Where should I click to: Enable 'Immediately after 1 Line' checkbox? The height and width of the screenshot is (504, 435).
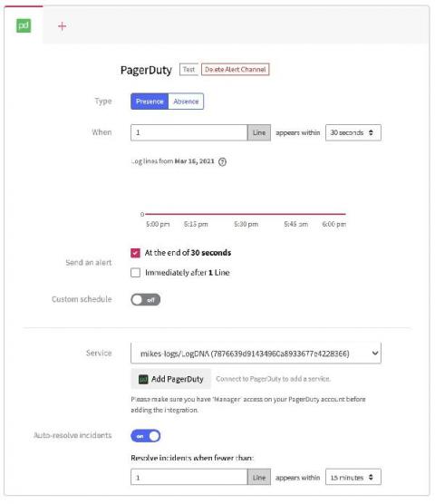pyautogui.click(x=136, y=273)
